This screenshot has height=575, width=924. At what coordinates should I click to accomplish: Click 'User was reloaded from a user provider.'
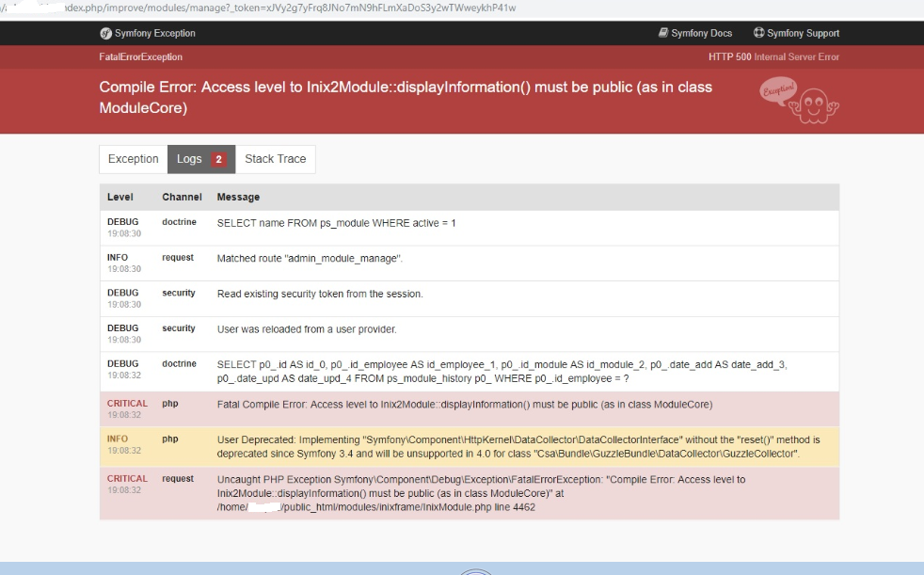307,329
